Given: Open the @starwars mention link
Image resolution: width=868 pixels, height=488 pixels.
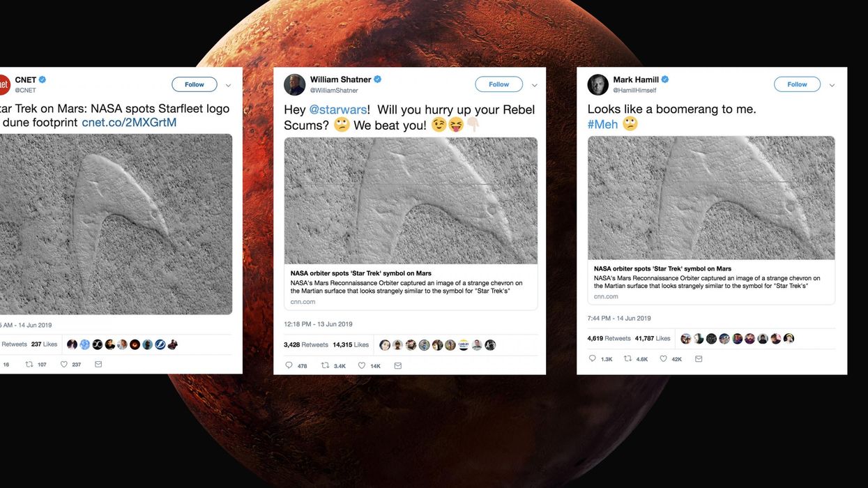Looking at the screenshot, I should pyautogui.click(x=337, y=109).
